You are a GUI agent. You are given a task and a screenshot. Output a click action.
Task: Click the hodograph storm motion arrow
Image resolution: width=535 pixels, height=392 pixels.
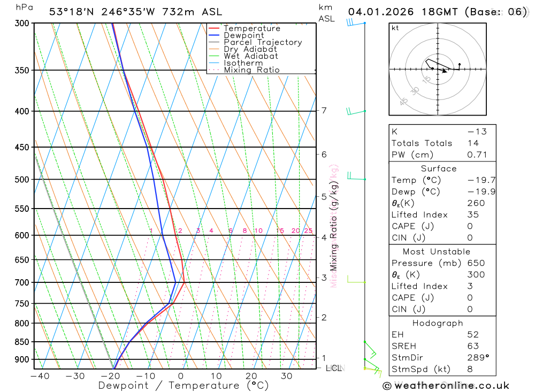tap(444, 71)
